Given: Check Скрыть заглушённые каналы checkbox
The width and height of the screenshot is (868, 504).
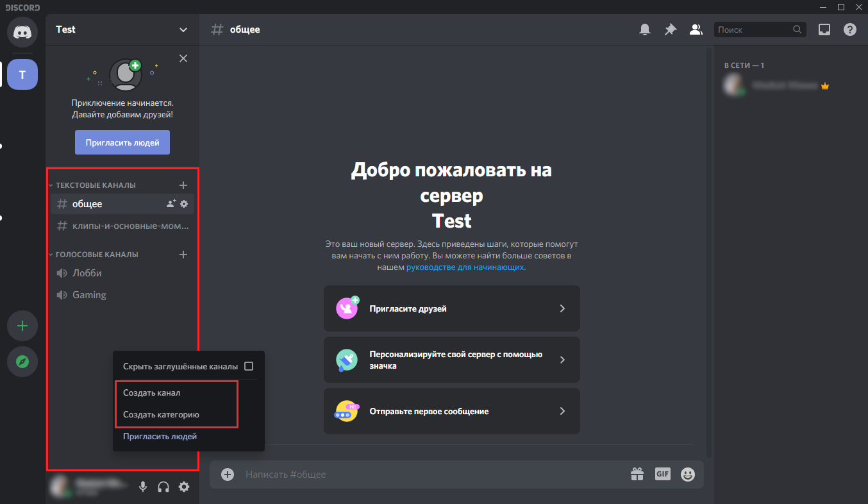Looking at the screenshot, I should pyautogui.click(x=249, y=367).
